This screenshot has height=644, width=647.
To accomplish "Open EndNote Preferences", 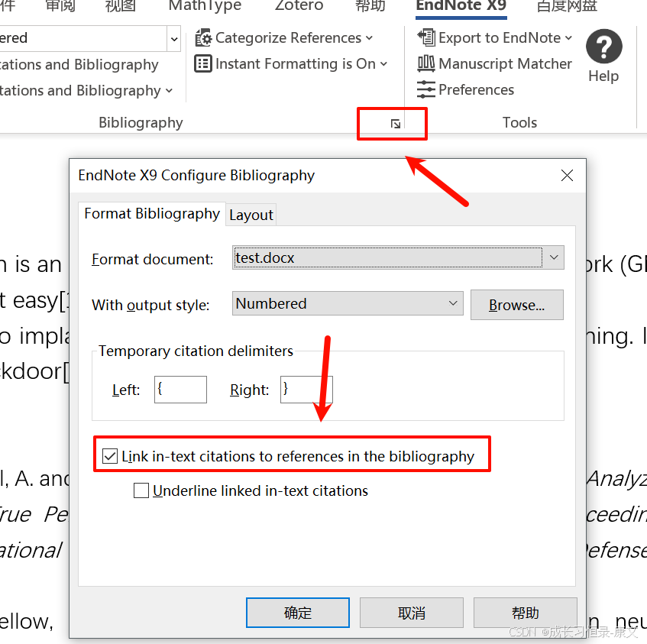I will [466, 89].
